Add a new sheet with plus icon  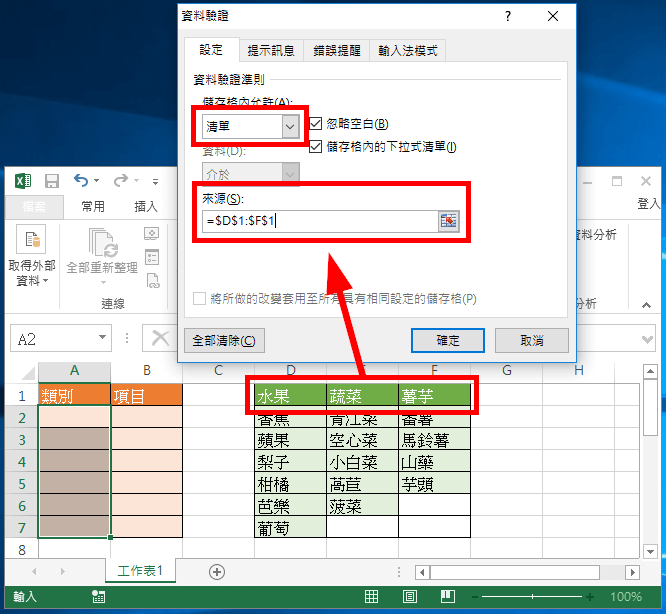click(x=216, y=571)
